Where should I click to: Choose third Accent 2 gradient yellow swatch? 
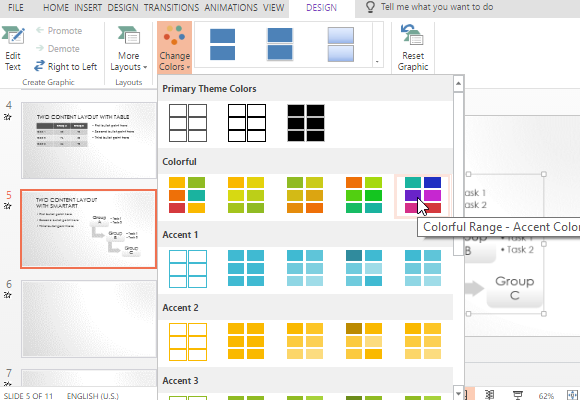pyautogui.click(x=305, y=341)
